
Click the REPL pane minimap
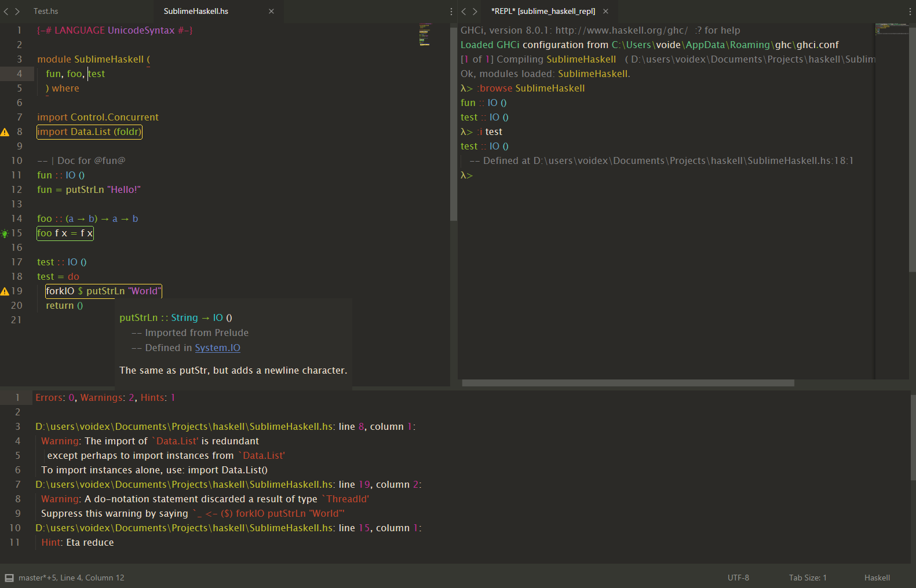pyautogui.click(x=891, y=28)
